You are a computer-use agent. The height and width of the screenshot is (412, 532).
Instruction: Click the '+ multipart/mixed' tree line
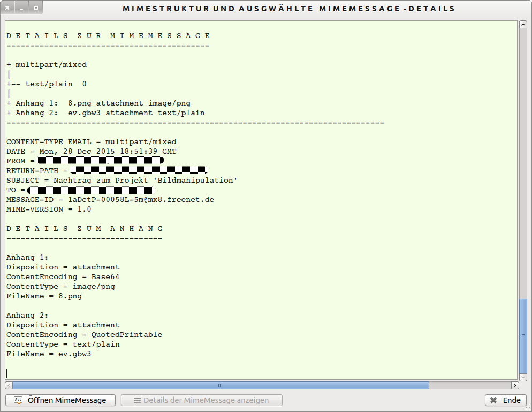[x=47, y=65]
